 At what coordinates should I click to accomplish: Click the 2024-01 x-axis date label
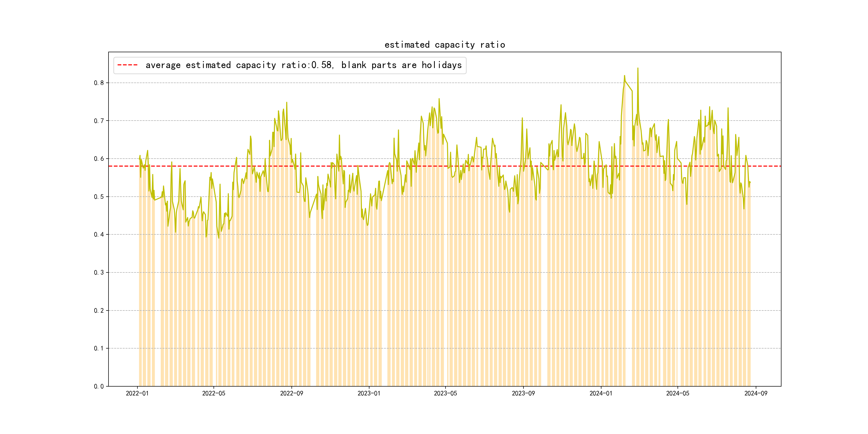click(601, 393)
